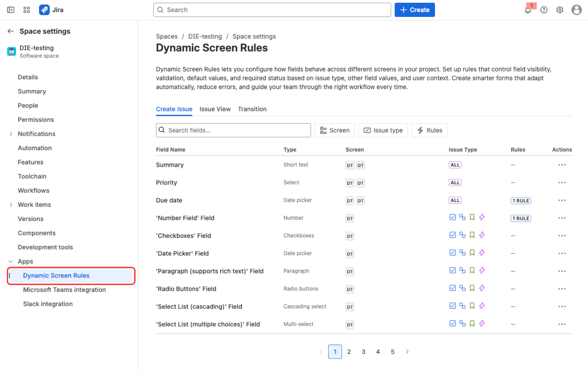Viewport: 588px width, 371px height.
Task: Switch to the Transition tab
Action: coord(252,109)
